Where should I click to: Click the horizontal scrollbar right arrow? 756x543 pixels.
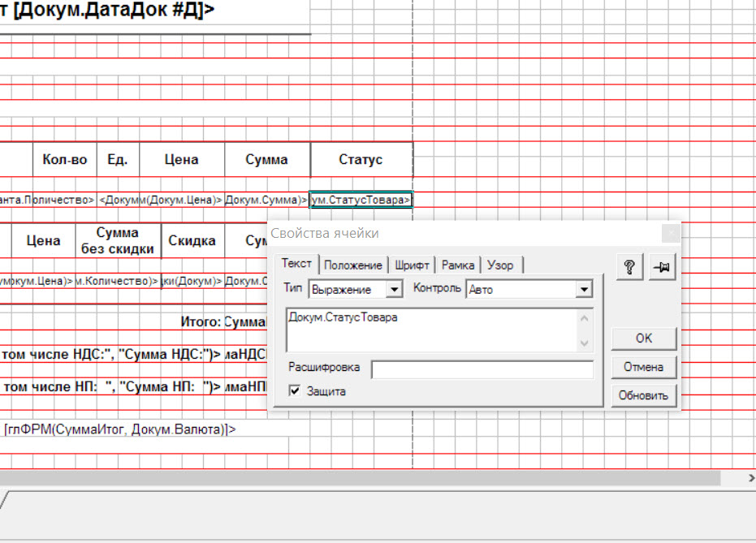point(751,477)
